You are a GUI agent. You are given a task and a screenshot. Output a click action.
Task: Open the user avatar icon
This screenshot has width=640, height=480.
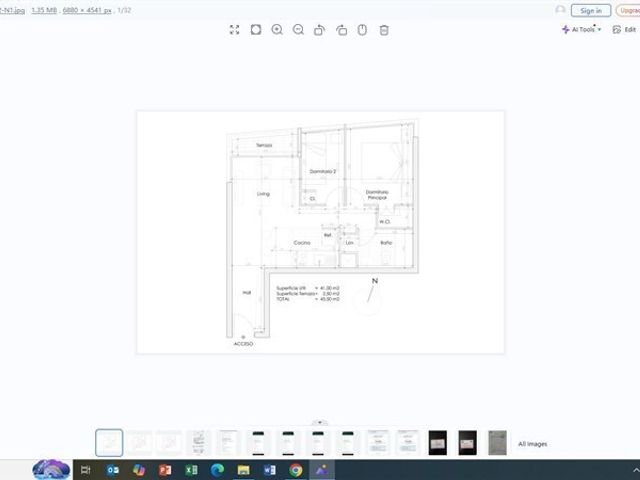[560, 10]
